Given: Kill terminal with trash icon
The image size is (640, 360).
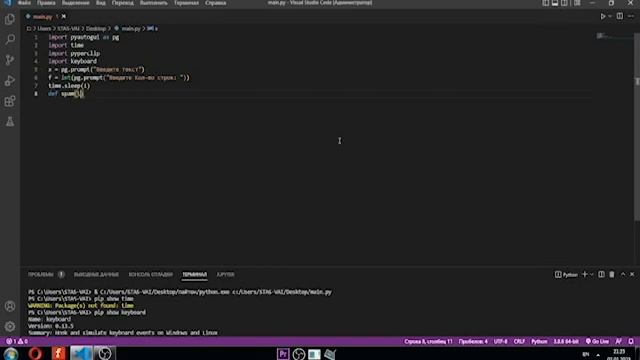Looking at the screenshot, I should point(611,275).
